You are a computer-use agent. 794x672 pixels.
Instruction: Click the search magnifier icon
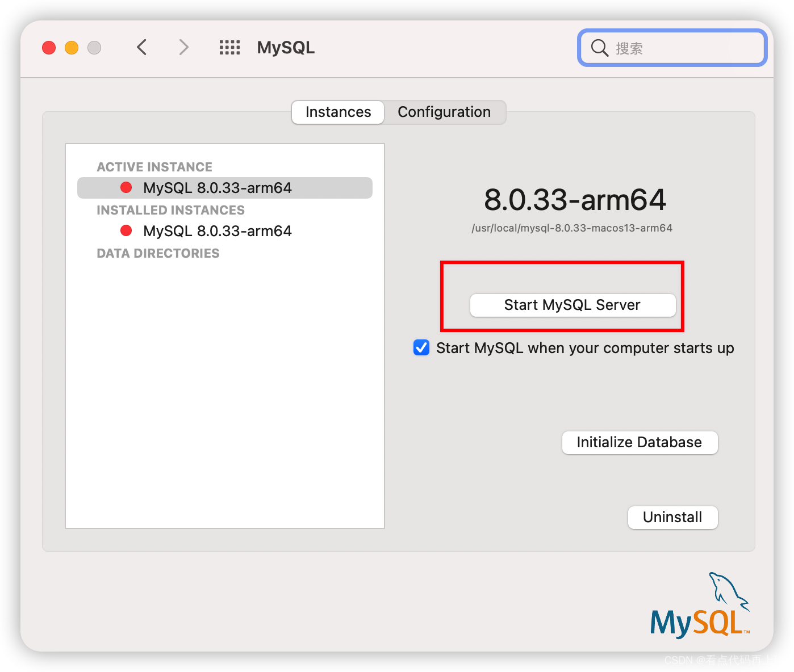tap(600, 48)
